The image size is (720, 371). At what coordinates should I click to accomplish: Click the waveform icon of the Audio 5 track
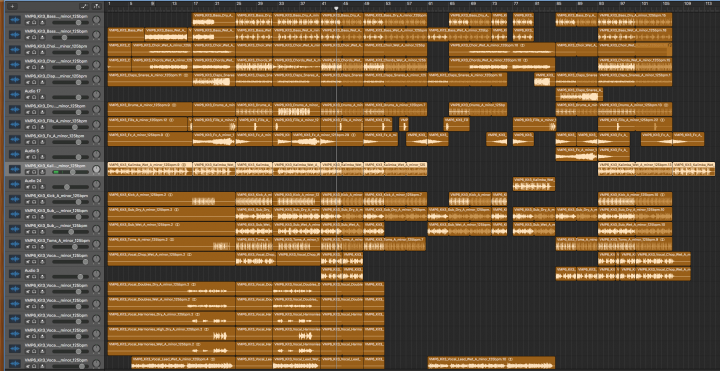tap(16, 154)
